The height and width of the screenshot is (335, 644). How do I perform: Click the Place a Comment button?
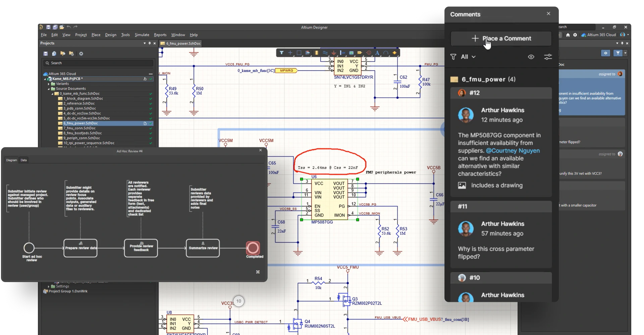click(x=501, y=39)
